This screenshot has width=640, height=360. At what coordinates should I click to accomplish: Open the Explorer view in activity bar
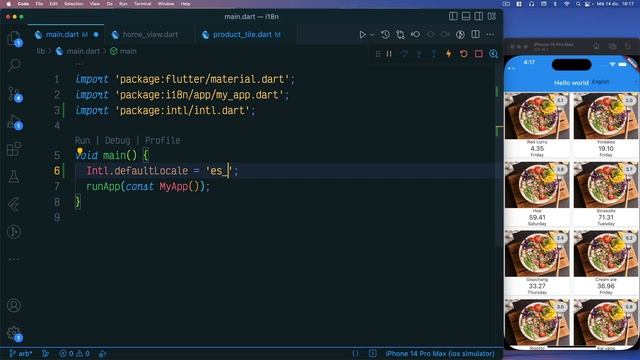pyautogui.click(x=14, y=38)
